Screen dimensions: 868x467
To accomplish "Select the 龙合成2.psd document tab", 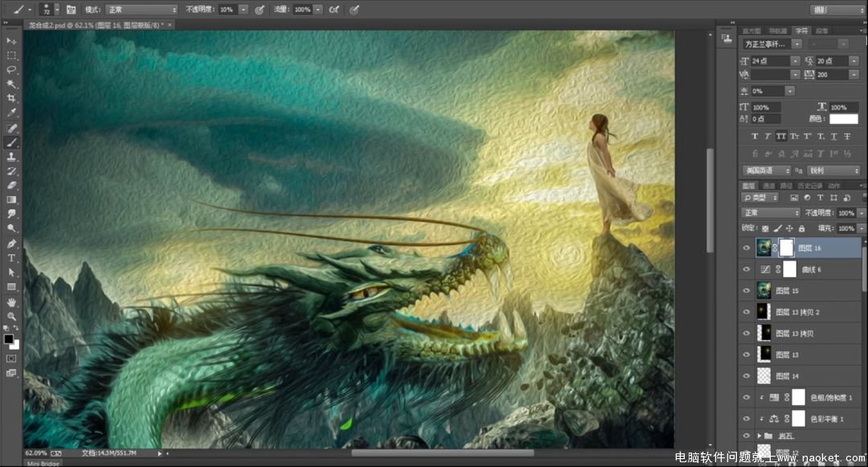I will pyautogui.click(x=99, y=25).
